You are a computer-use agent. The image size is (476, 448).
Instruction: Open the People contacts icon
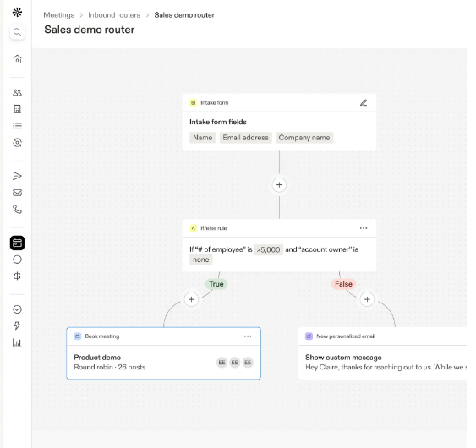click(17, 92)
